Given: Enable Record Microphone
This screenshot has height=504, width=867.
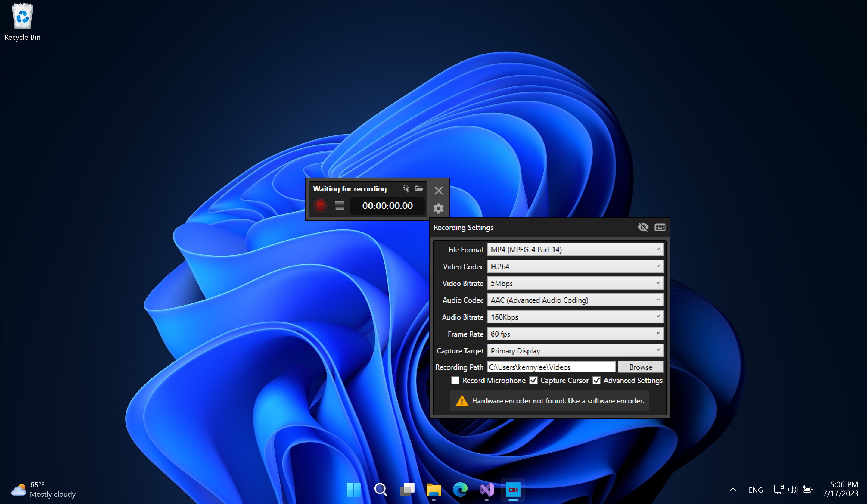Looking at the screenshot, I should pos(455,381).
